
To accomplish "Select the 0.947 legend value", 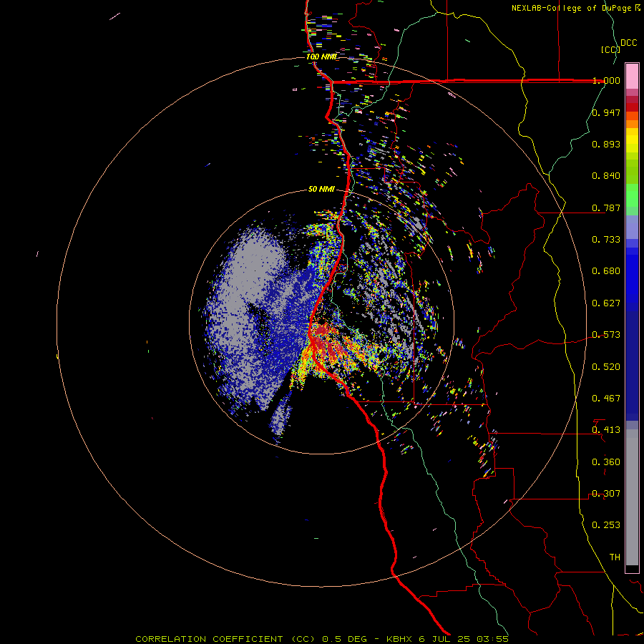I will pyautogui.click(x=606, y=112).
